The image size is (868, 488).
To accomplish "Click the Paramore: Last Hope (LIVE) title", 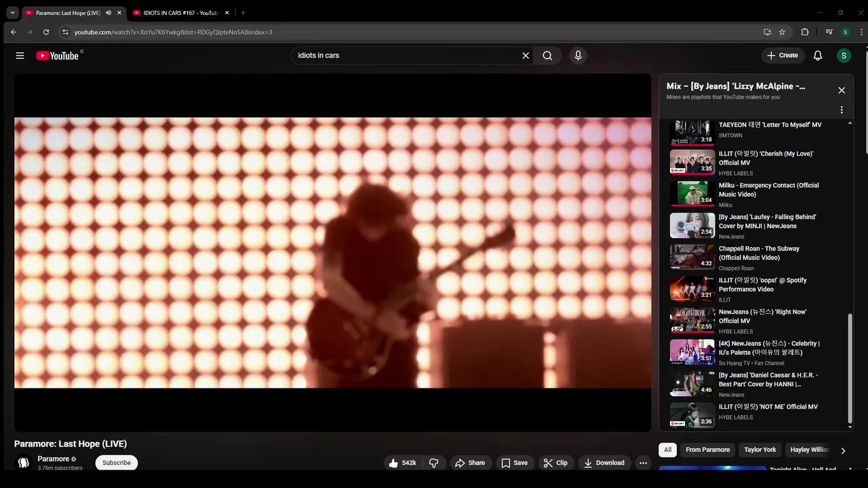I will coord(71,444).
